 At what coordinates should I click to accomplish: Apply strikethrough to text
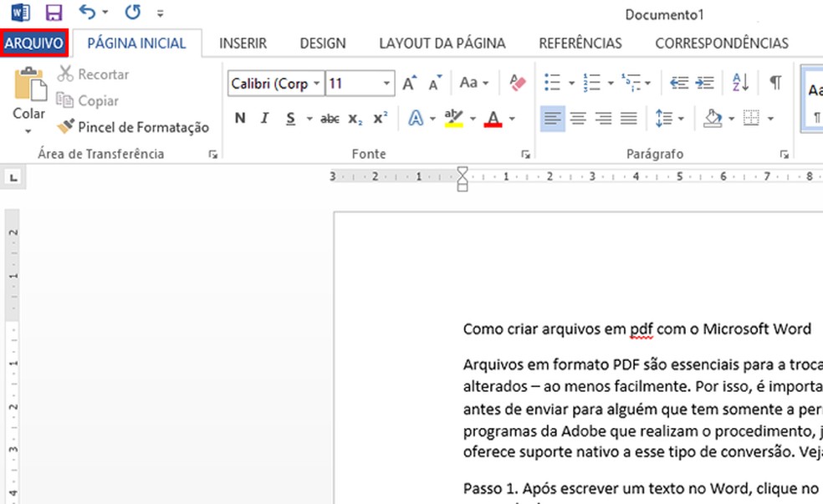pos(330,118)
